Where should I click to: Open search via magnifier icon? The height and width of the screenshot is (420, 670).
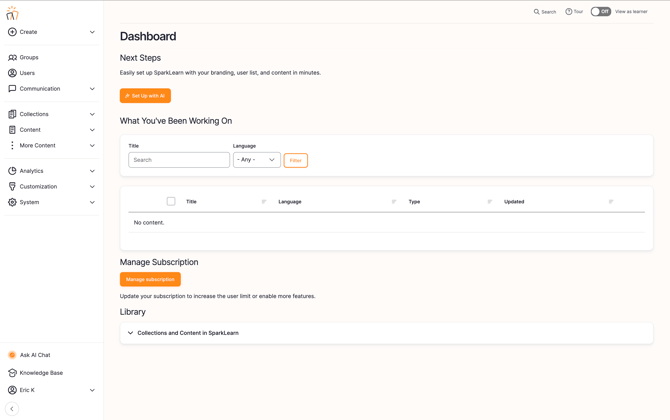pyautogui.click(x=537, y=12)
